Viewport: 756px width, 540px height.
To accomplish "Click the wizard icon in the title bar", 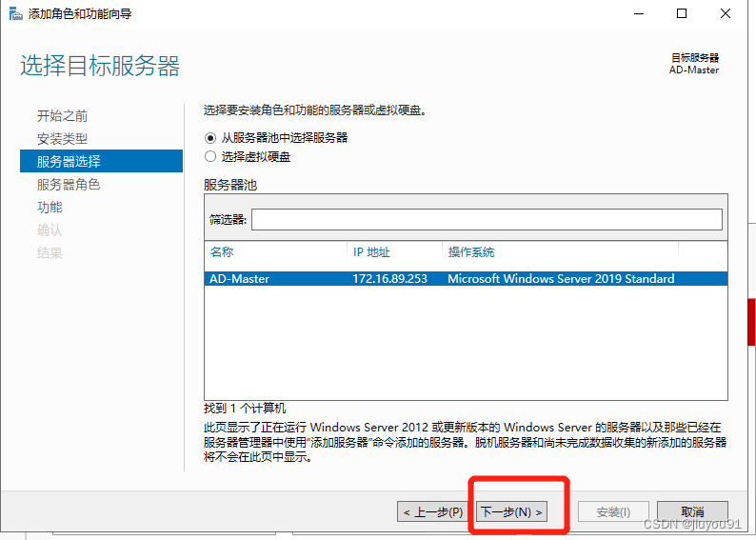I will [x=16, y=13].
